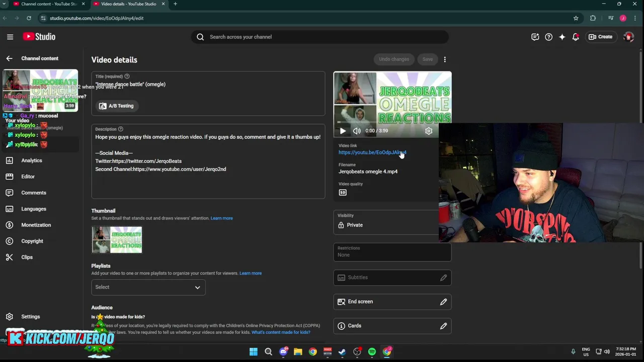Image resolution: width=644 pixels, height=362 pixels.
Task: Open File Explorer from taskbar
Action: pyautogui.click(x=298, y=352)
